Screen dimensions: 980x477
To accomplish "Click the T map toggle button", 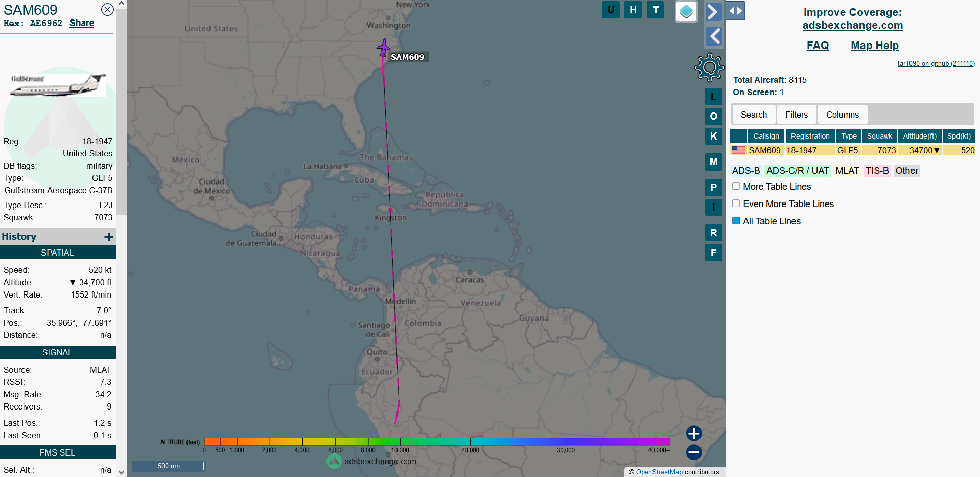I will (656, 10).
